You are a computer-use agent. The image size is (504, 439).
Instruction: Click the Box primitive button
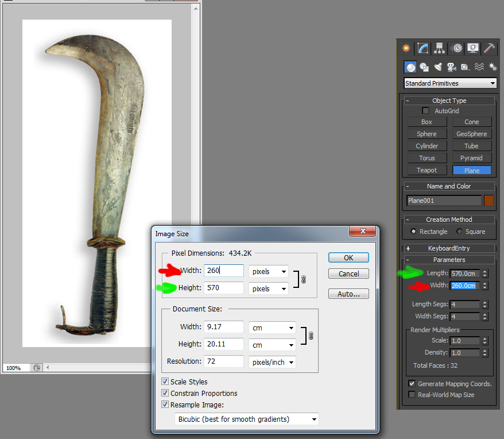tap(427, 122)
